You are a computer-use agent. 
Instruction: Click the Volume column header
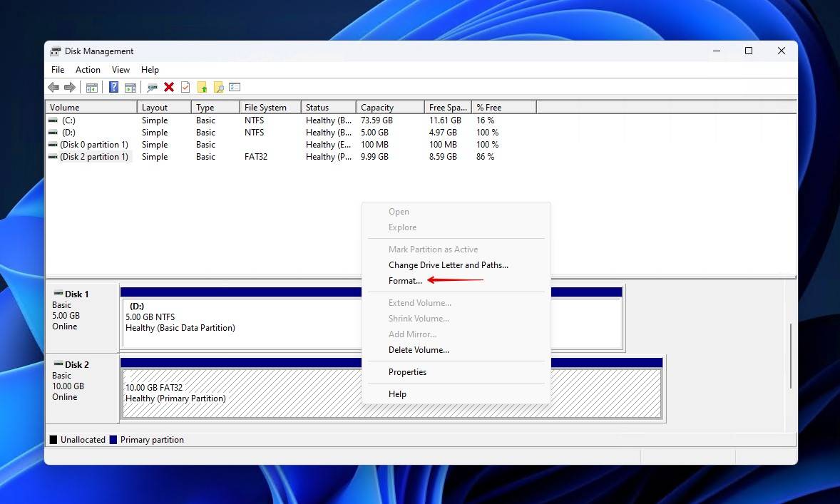tap(91, 107)
